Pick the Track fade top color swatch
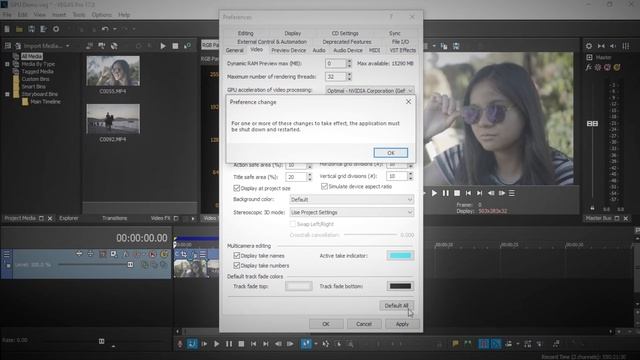This screenshot has height=360, width=640. 298,286
